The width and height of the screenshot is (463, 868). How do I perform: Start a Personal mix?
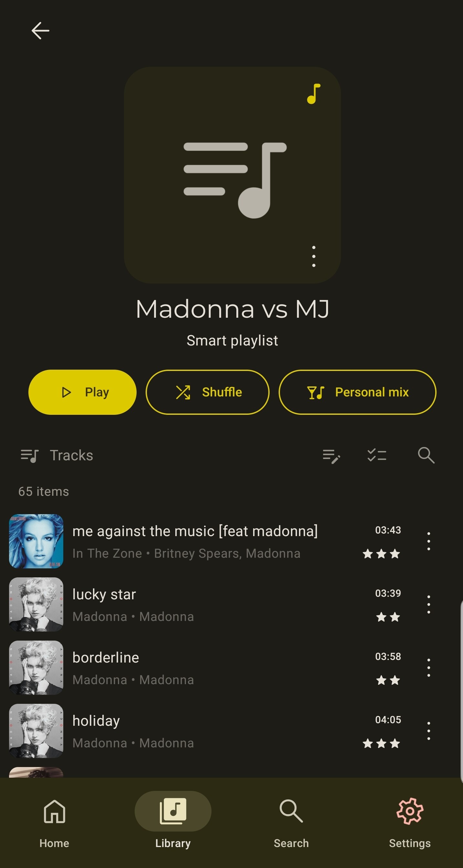coord(357,392)
